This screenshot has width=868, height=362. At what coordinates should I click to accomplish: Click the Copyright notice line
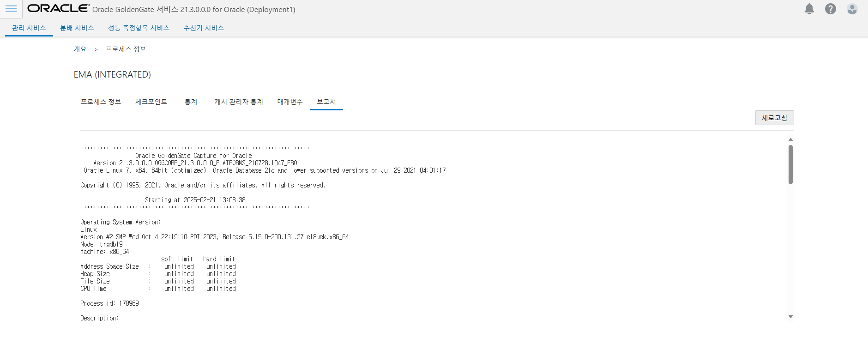click(203, 185)
